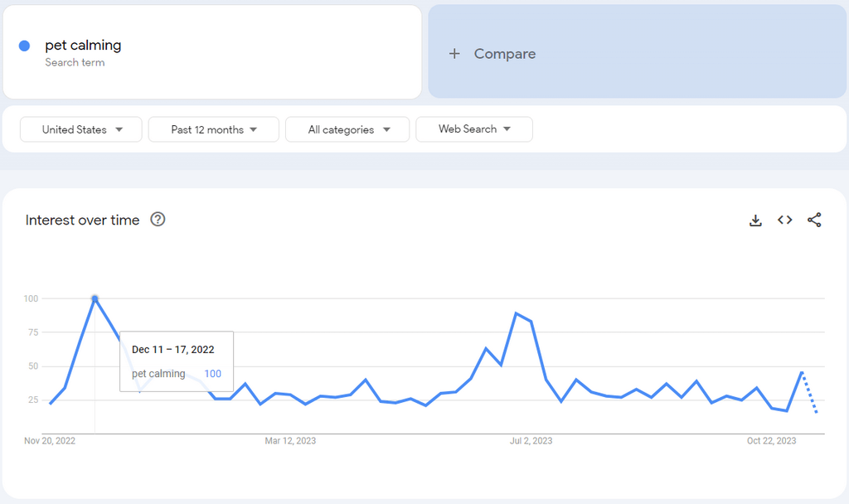Click the Search term subtitle
849x504 pixels.
(75, 62)
